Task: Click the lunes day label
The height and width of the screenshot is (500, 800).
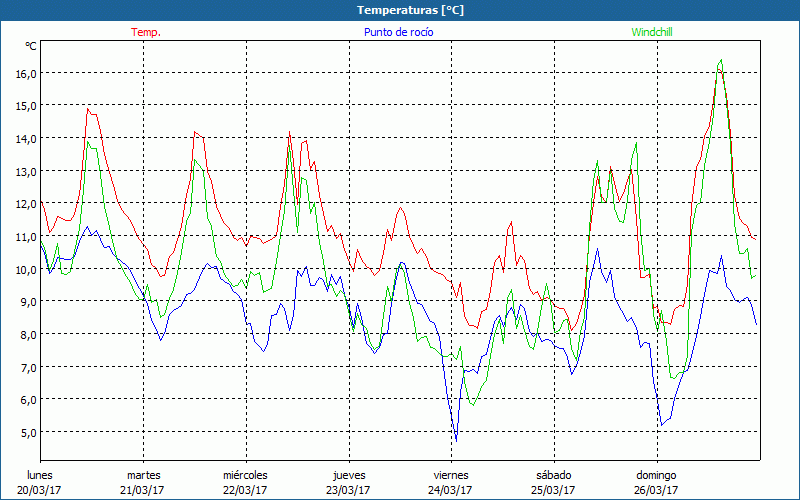Action: pyautogui.click(x=40, y=475)
